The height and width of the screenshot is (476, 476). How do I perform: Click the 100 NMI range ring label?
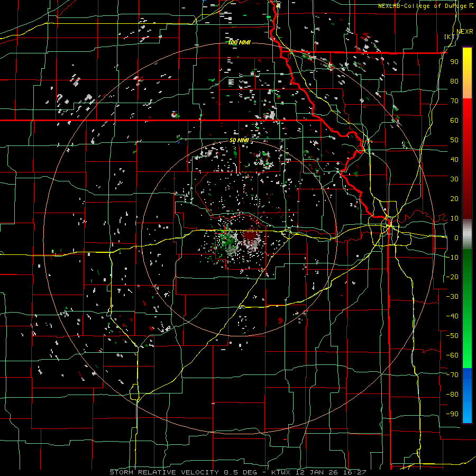pos(239,42)
